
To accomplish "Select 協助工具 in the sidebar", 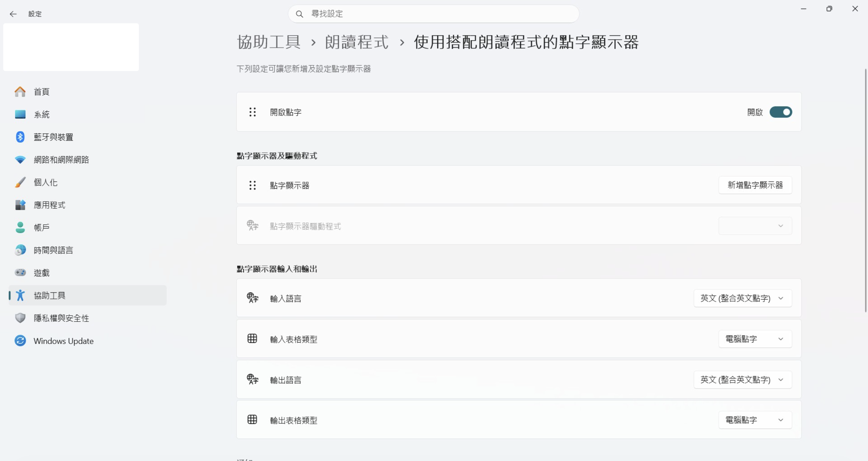I will pyautogui.click(x=88, y=295).
